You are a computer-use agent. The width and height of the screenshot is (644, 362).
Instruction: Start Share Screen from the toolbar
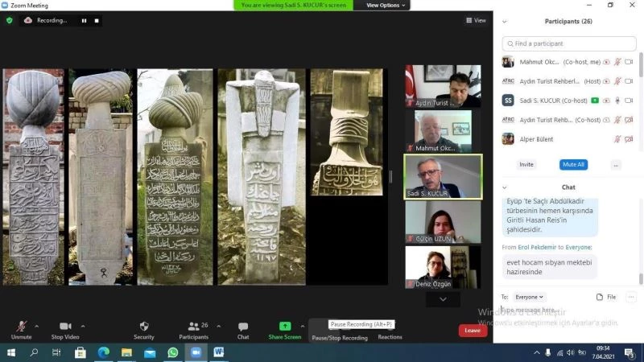[x=285, y=329]
